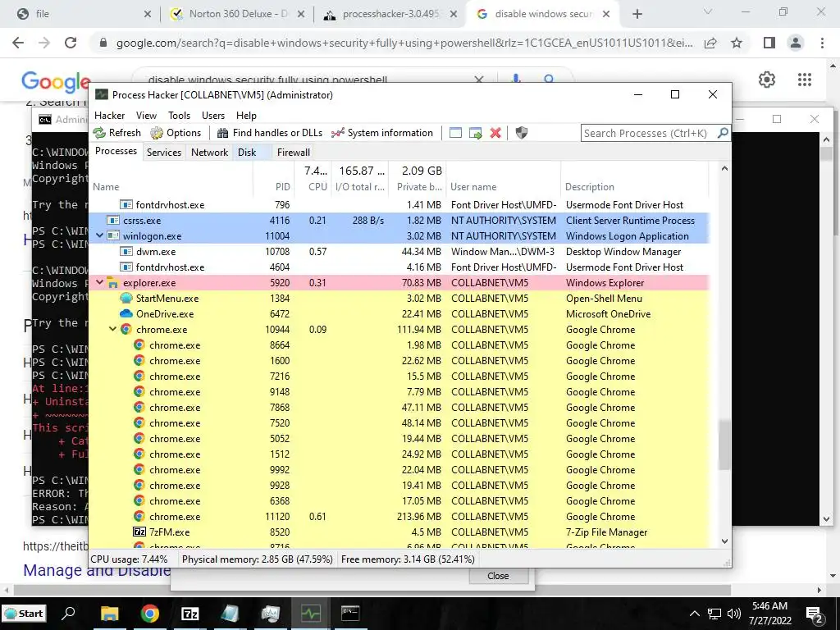Open Chrome share page icon
Screen dimensions: 840x630
click(x=710, y=43)
